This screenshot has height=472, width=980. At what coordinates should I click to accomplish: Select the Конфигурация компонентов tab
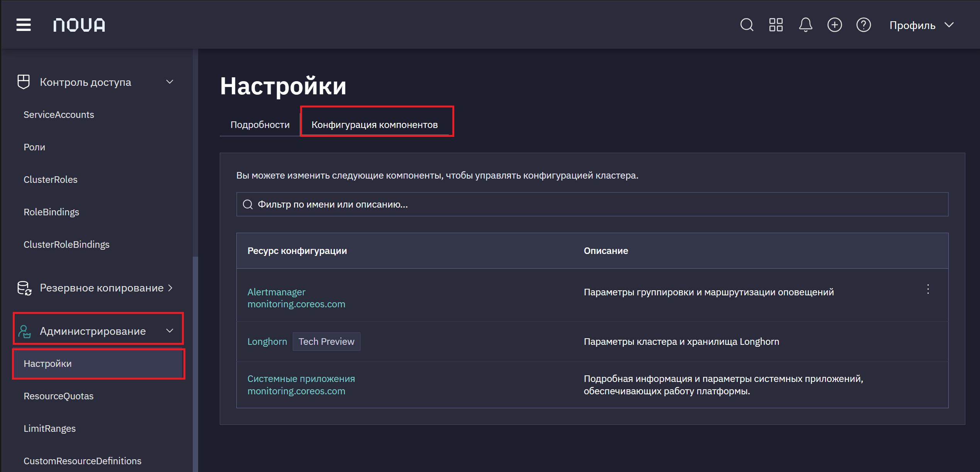(x=375, y=124)
